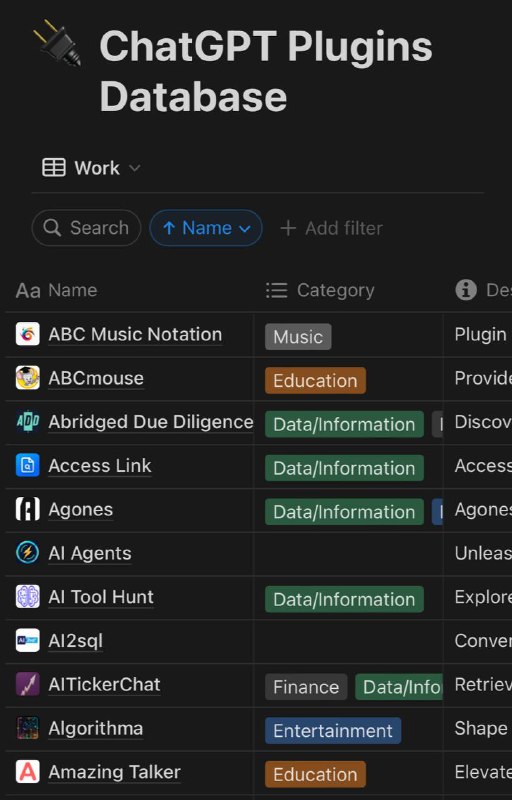Click the ABC Music Notation row icon
Image resolution: width=512 pixels, height=800 pixels.
pos(28,334)
